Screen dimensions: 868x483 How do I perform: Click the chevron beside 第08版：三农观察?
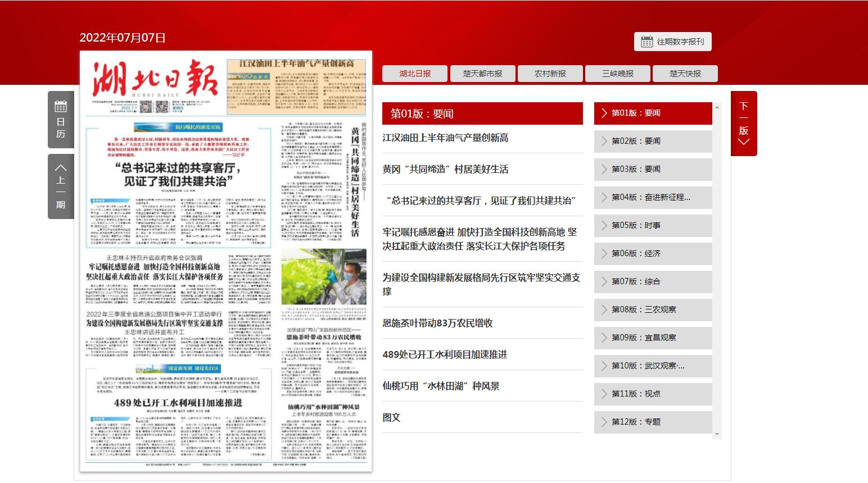604,309
